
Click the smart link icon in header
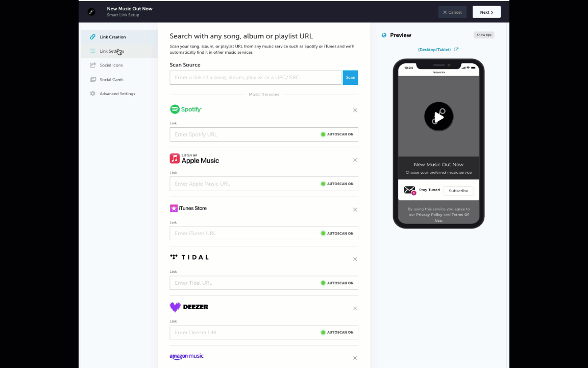[x=91, y=12]
